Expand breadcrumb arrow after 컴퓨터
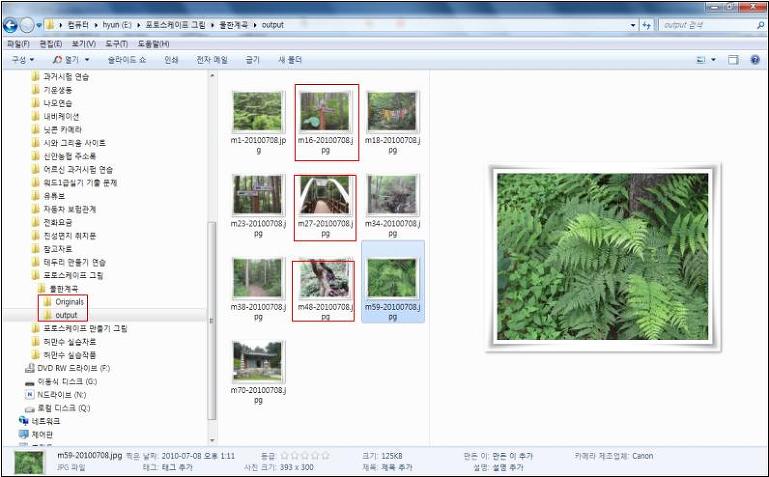Screen dimensions: 769x477 [x=96, y=25]
